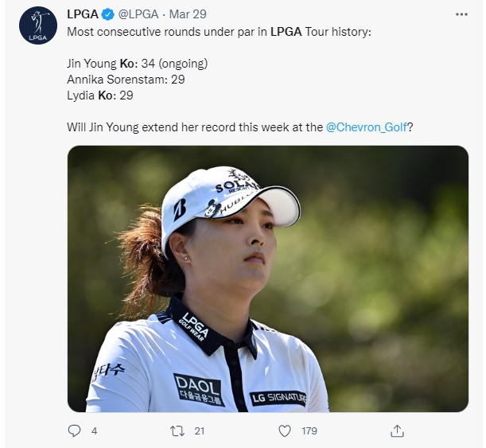This screenshot has width=486, height=448.
Task: Open the LPGA display name
Action: tap(83, 14)
